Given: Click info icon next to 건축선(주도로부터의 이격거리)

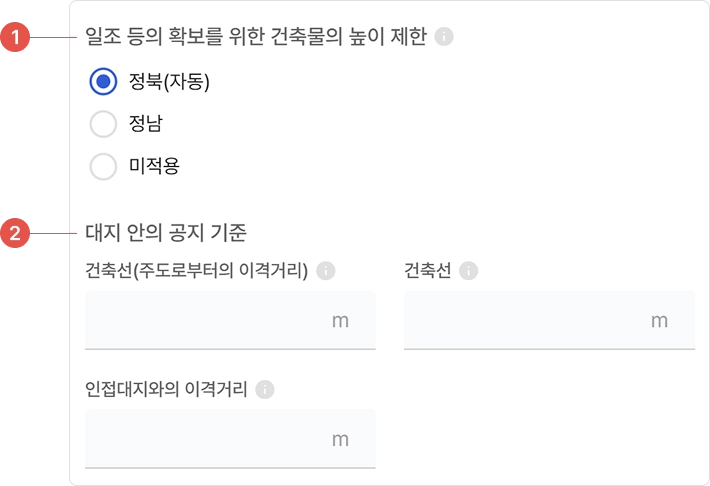Looking at the screenshot, I should coord(325,270).
